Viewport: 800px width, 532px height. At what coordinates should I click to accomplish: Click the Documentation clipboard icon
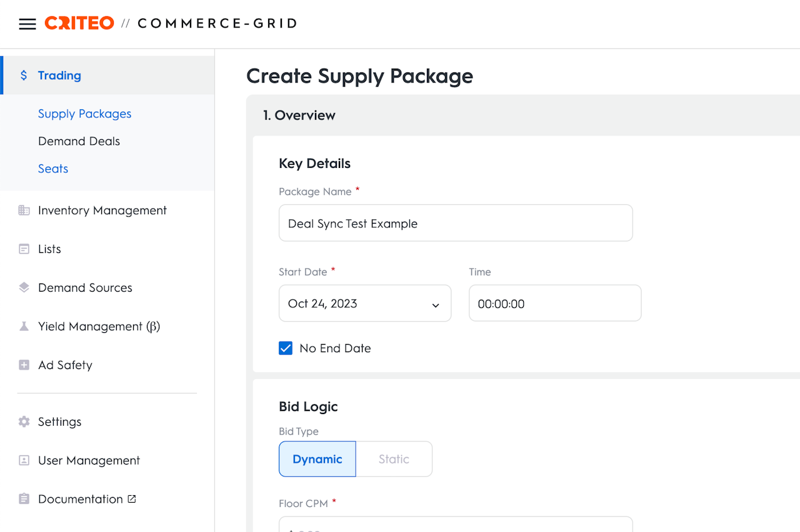click(x=24, y=500)
